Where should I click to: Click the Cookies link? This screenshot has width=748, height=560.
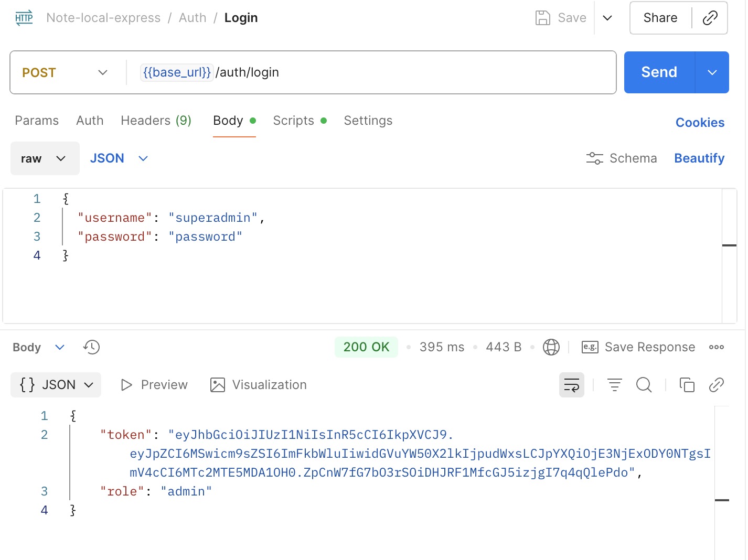pos(699,123)
